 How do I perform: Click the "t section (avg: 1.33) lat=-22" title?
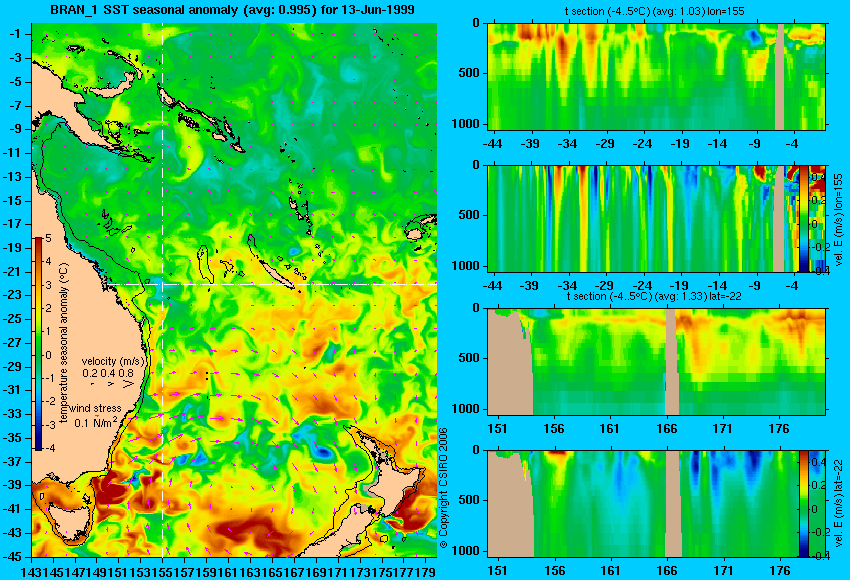(x=654, y=297)
